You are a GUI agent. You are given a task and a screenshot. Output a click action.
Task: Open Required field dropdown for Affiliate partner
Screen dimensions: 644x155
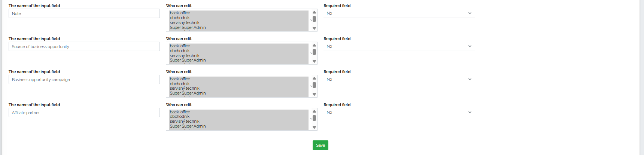pos(399,112)
